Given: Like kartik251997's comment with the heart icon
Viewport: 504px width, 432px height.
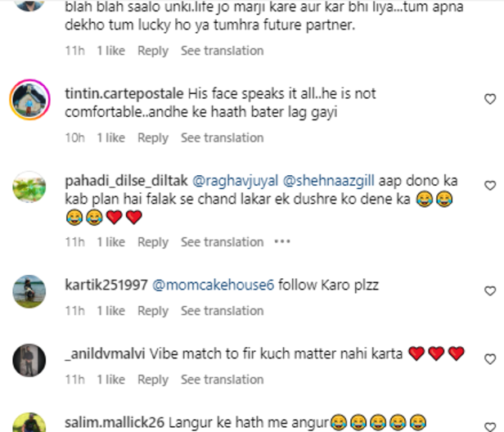Looking at the screenshot, I should coord(490,291).
